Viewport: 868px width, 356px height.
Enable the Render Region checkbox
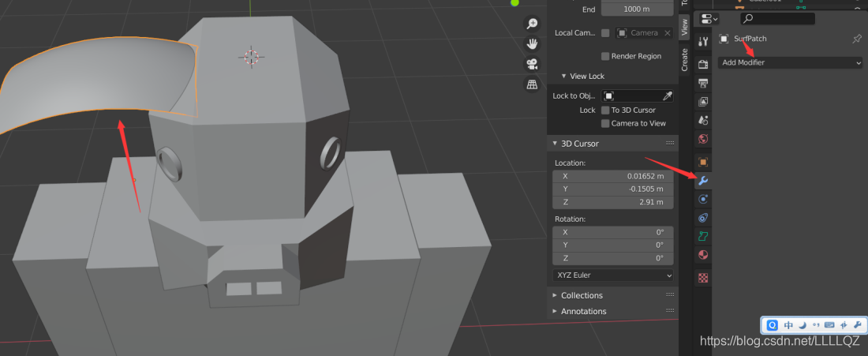pos(605,57)
